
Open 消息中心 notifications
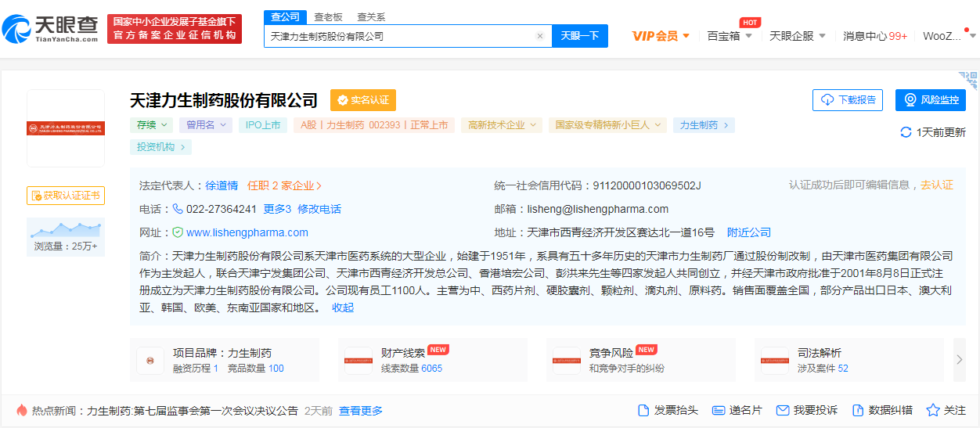875,36
